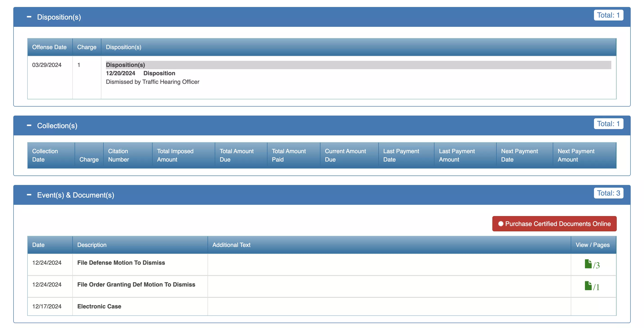Click the Total Imposed Amount header

click(x=183, y=155)
